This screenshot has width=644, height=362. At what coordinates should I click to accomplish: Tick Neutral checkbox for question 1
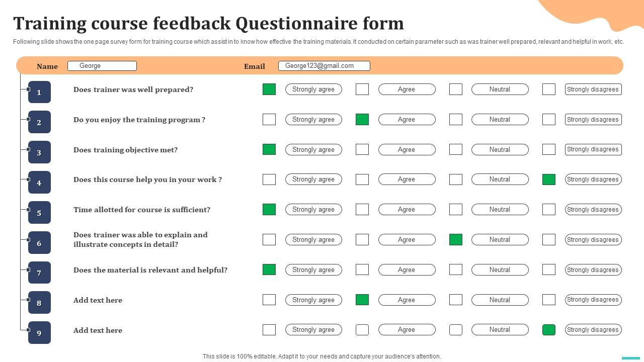pyautogui.click(x=456, y=89)
